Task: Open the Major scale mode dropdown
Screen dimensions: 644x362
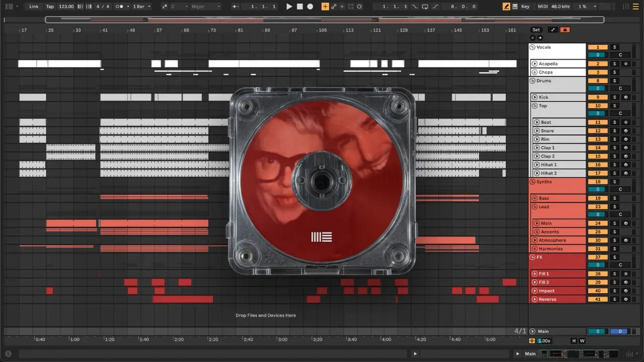Action: (205, 7)
